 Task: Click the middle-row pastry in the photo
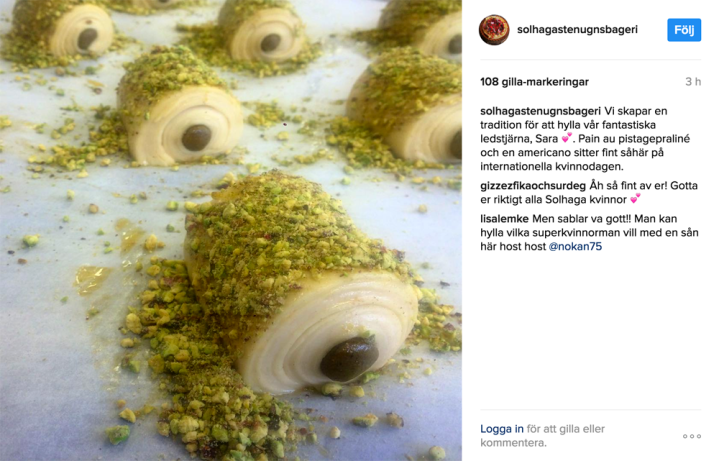tap(180, 106)
